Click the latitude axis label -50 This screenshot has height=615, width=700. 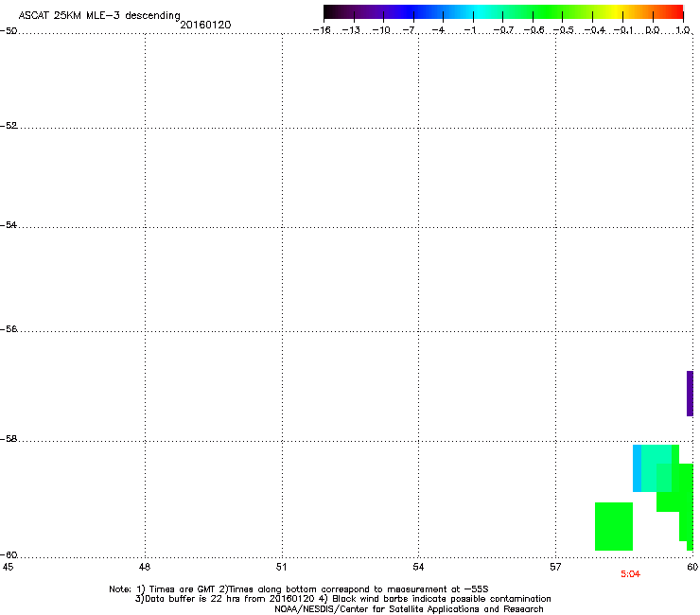click(9, 31)
